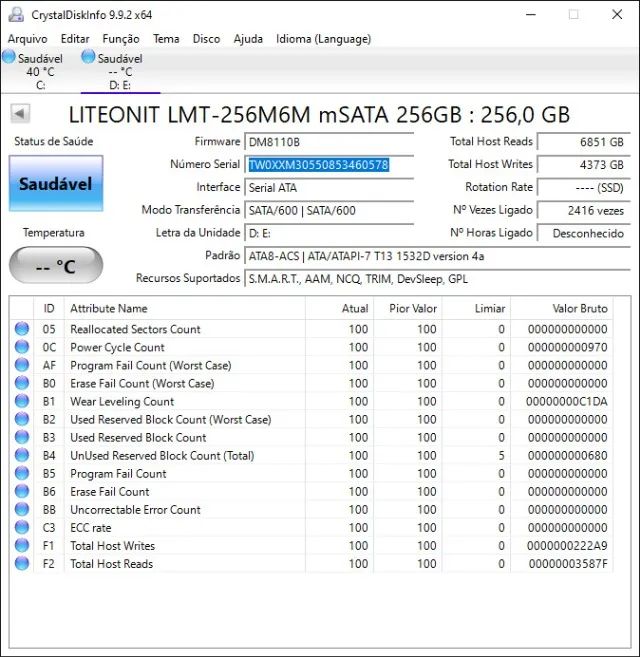Screen dimensions: 640x657
Task: Select raw value 00000000680
Action: 567,455
